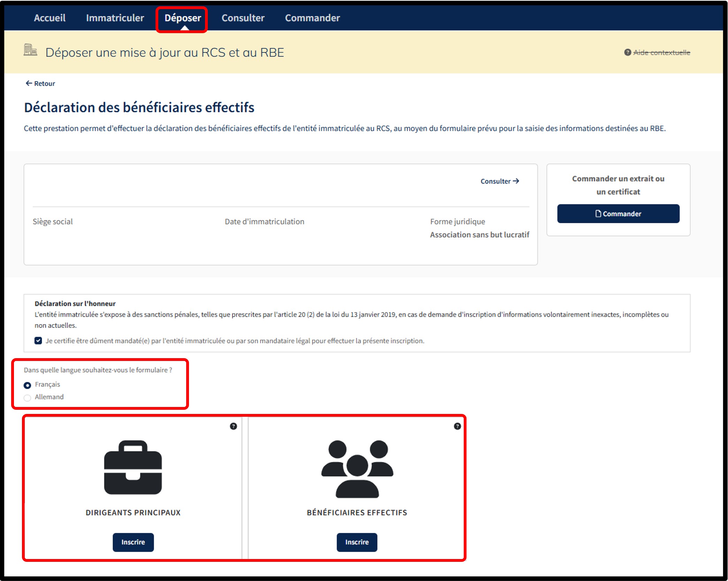Click the people group icon for Bénéficiaires effectifs

(x=357, y=469)
